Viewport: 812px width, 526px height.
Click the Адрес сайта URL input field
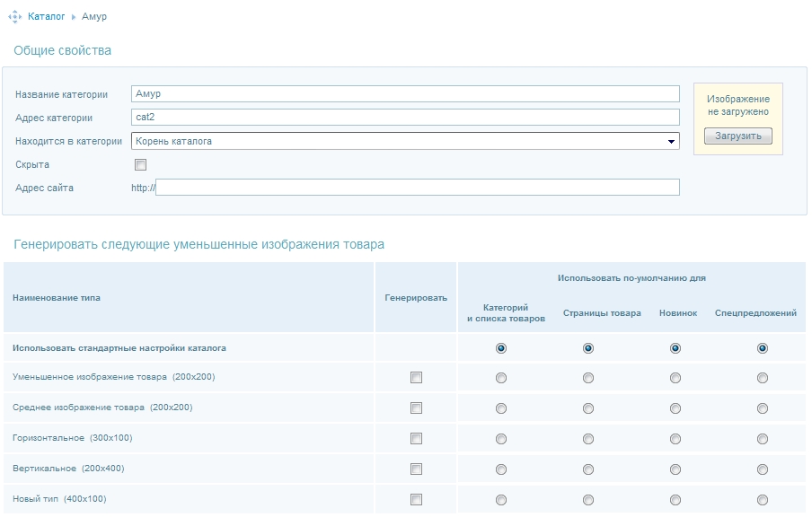click(x=418, y=188)
